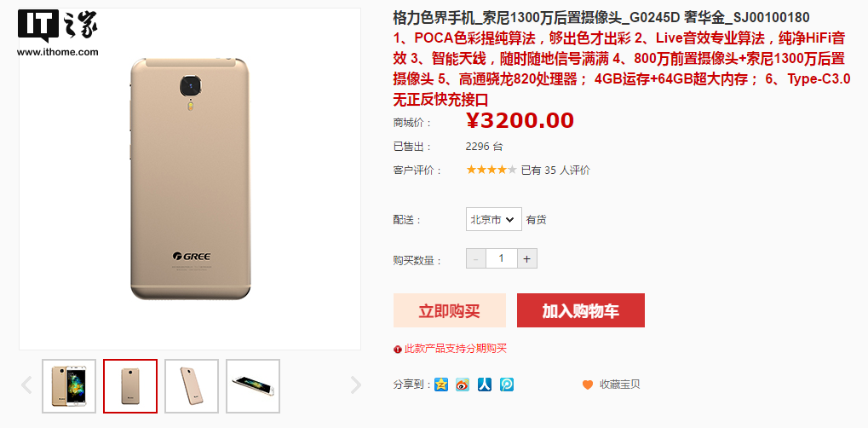Click the purchase quantity input field
The image size is (868, 428).
click(502, 258)
